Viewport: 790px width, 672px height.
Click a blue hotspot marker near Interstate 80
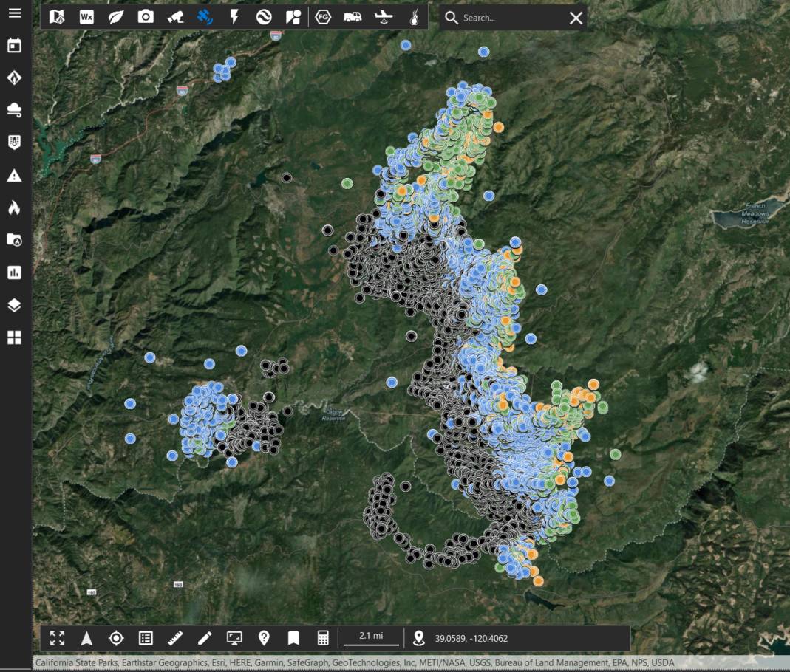coord(231,63)
